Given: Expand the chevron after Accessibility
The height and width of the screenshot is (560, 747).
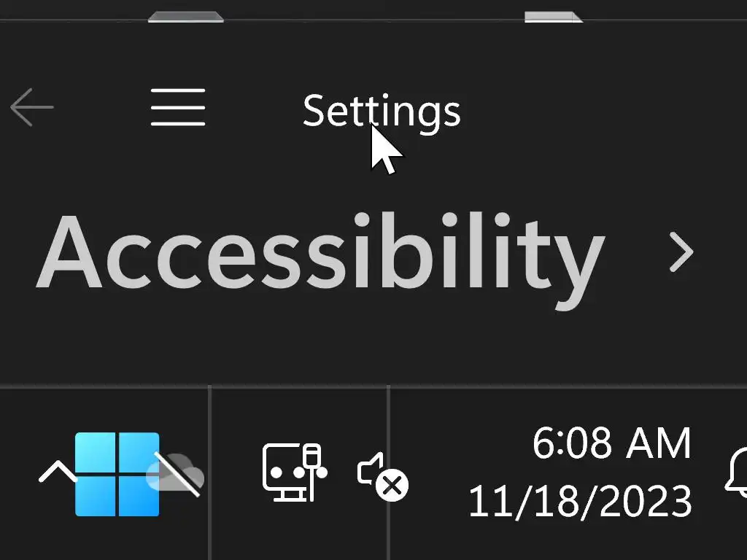Looking at the screenshot, I should 681,252.
